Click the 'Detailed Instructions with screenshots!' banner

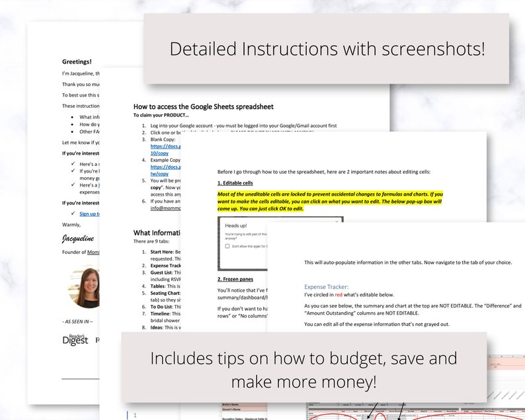coord(327,49)
